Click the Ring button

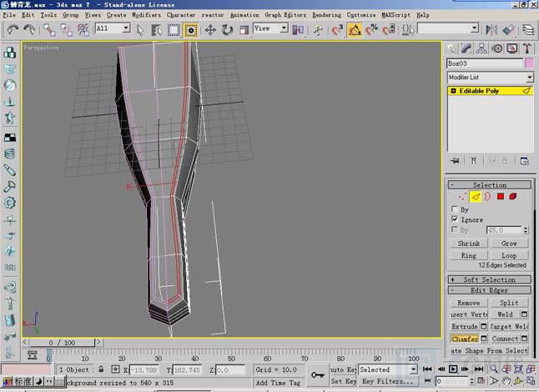(469, 255)
